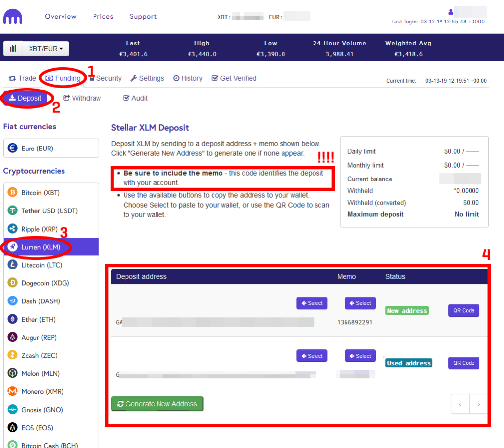Click the user account icon
This screenshot has width=504, height=448.
pos(451,12)
